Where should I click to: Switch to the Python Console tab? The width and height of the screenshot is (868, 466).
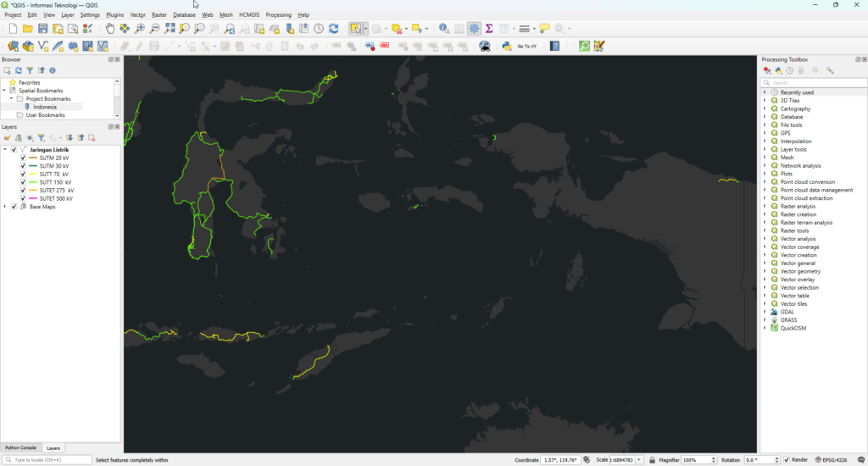pyautogui.click(x=21, y=447)
